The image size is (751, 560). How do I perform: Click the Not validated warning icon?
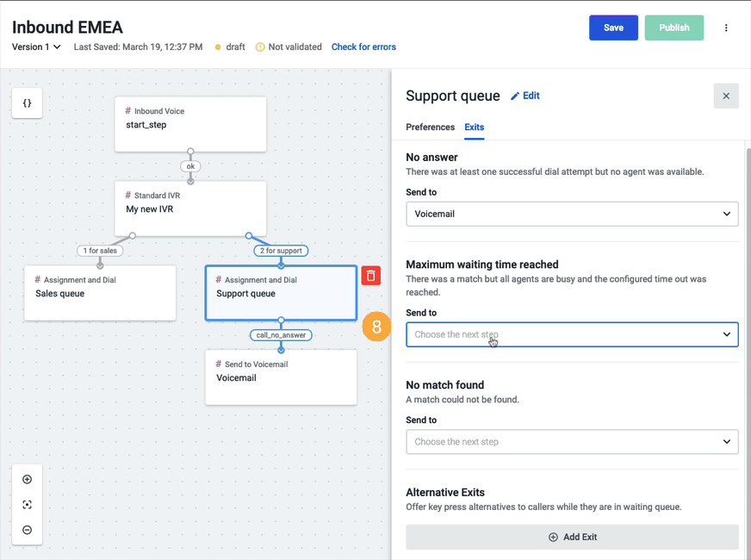click(x=260, y=47)
